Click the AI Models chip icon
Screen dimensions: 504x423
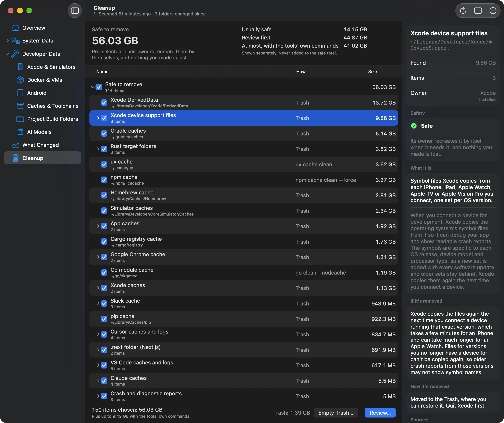tap(20, 132)
